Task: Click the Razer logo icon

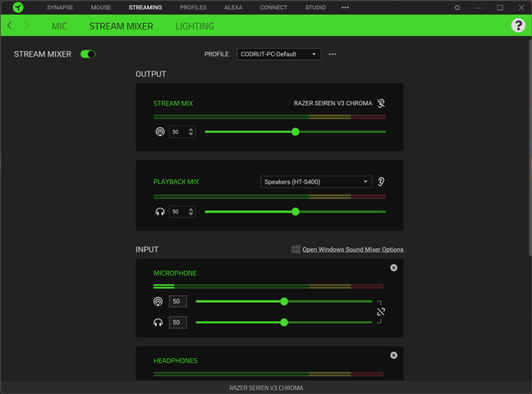Action: tap(18, 7)
